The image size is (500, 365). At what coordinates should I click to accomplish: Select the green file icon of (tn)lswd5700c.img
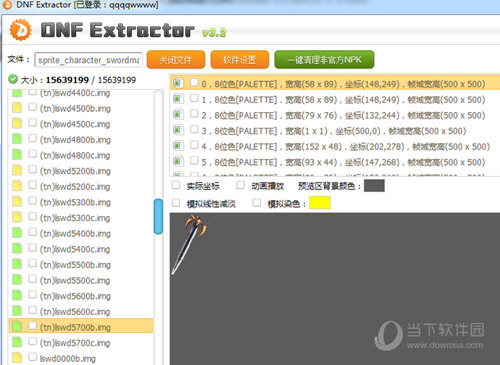[x=17, y=342]
